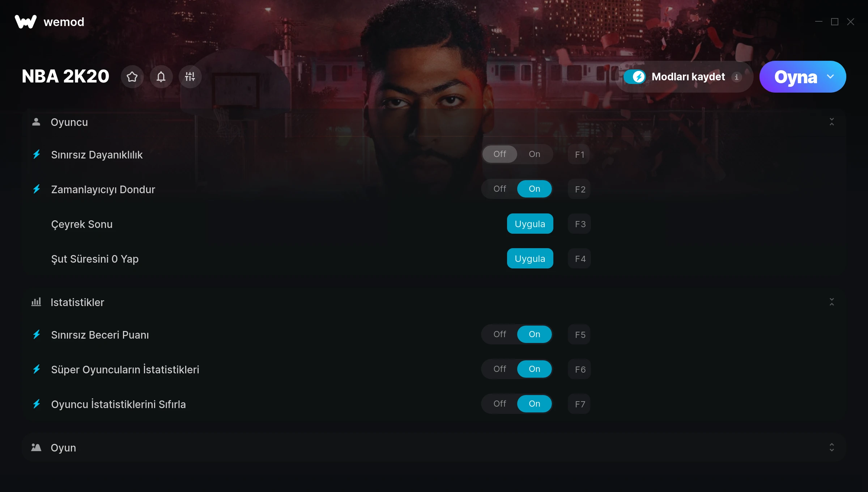Expand the Oyun section

click(x=831, y=448)
